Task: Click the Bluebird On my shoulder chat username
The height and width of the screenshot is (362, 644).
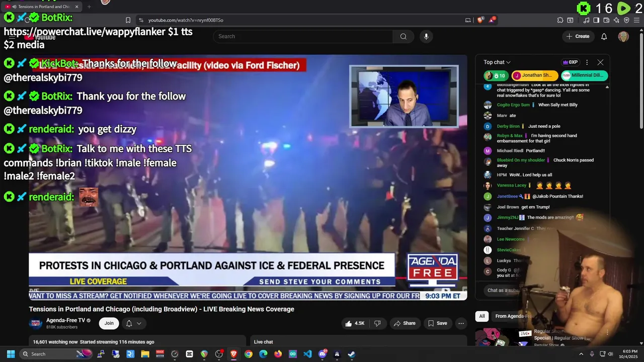Action: [x=521, y=160]
